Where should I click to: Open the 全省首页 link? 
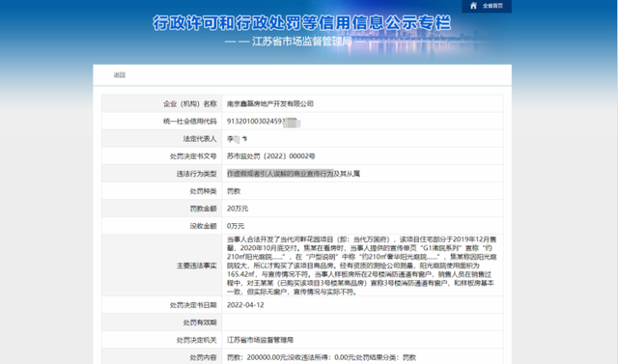coord(492,6)
